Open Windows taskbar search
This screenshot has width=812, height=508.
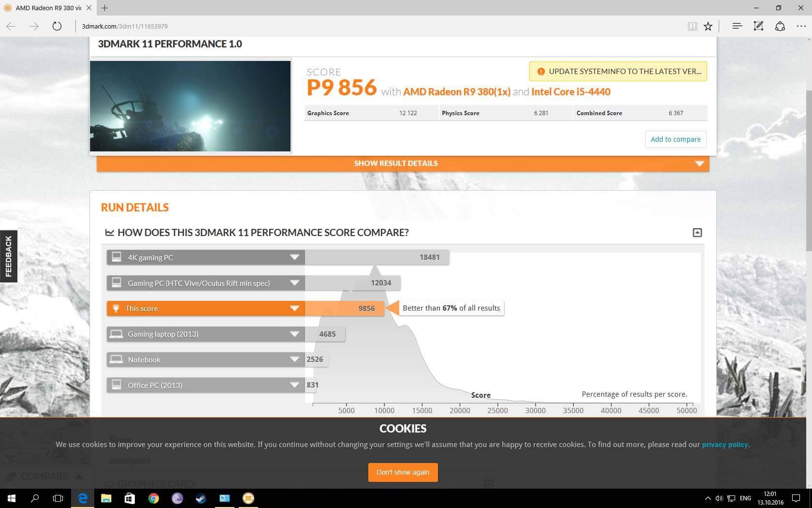coord(35,498)
